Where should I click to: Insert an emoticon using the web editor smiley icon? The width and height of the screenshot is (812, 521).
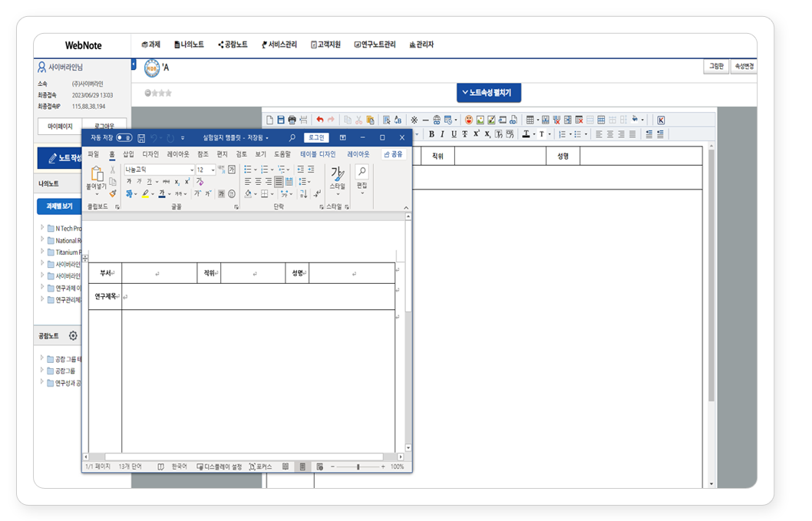[469, 120]
